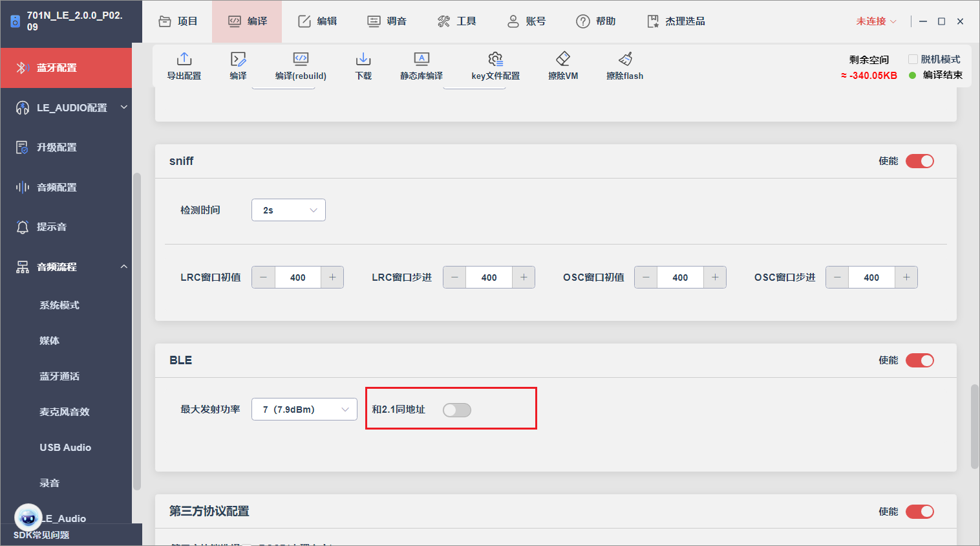The width and height of the screenshot is (980, 546).
Task: Open the 帮助 help menu
Action: pos(596,21)
